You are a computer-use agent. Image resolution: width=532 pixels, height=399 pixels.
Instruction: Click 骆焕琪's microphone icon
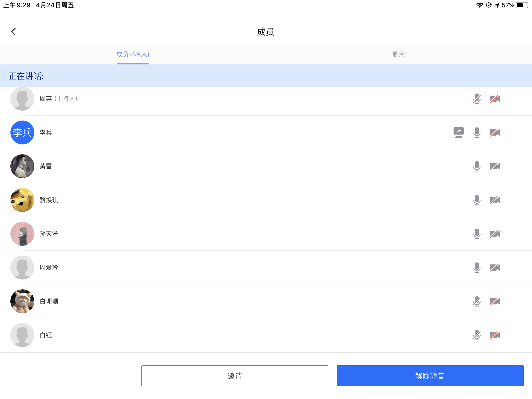[477, 200]
